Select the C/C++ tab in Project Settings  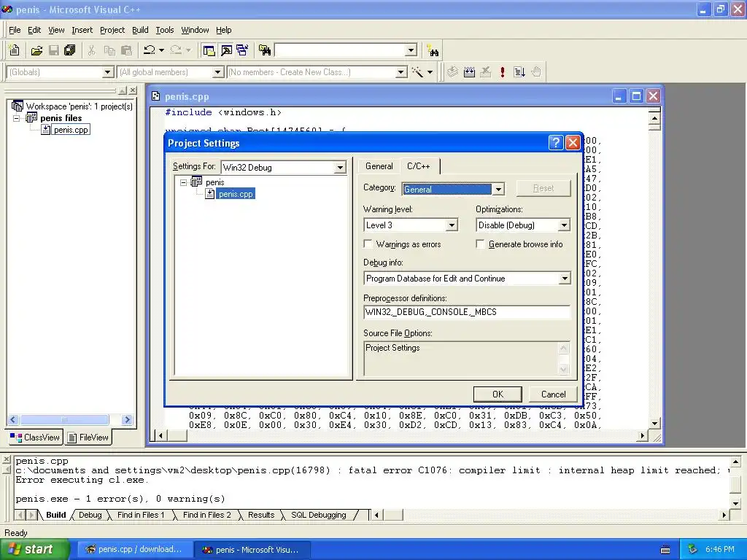point(419,166)
